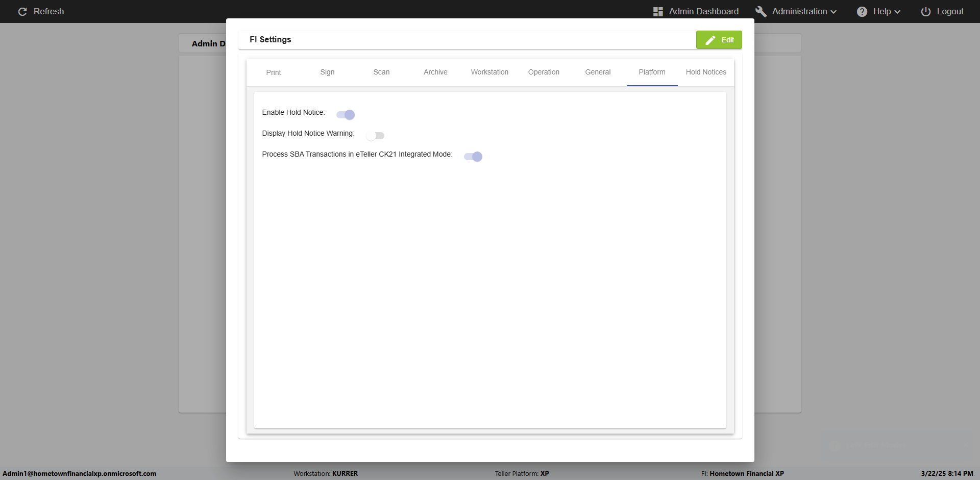Viewport: 980px width, 480px height.
Task: Click the Administration wrench icon
Action: click(x=761, y=11)
